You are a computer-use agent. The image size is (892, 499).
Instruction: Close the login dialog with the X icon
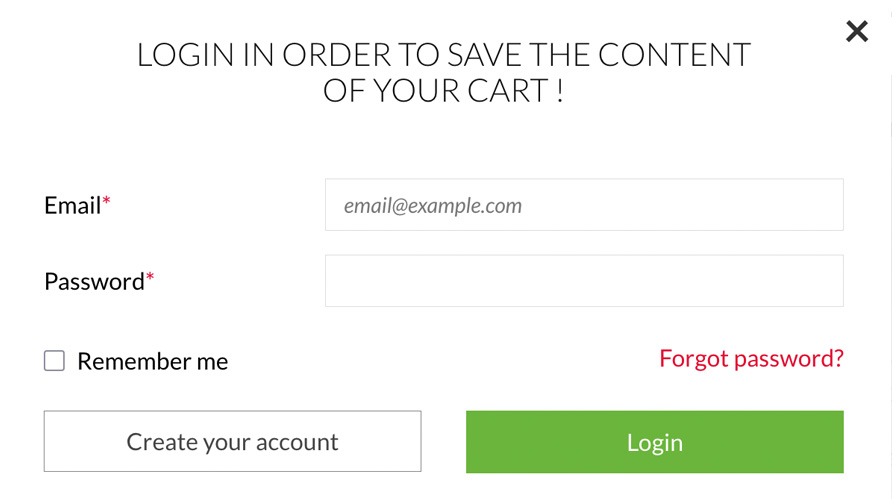point(856,31)
